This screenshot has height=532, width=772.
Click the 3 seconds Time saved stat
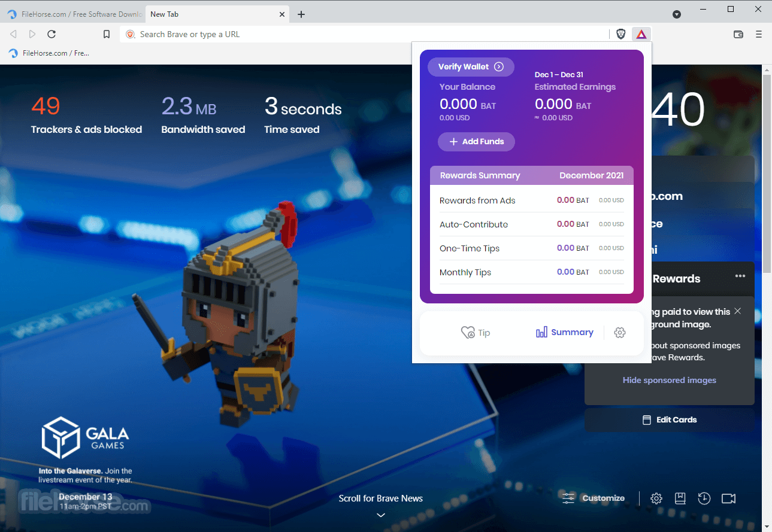[x=303, y=114]
